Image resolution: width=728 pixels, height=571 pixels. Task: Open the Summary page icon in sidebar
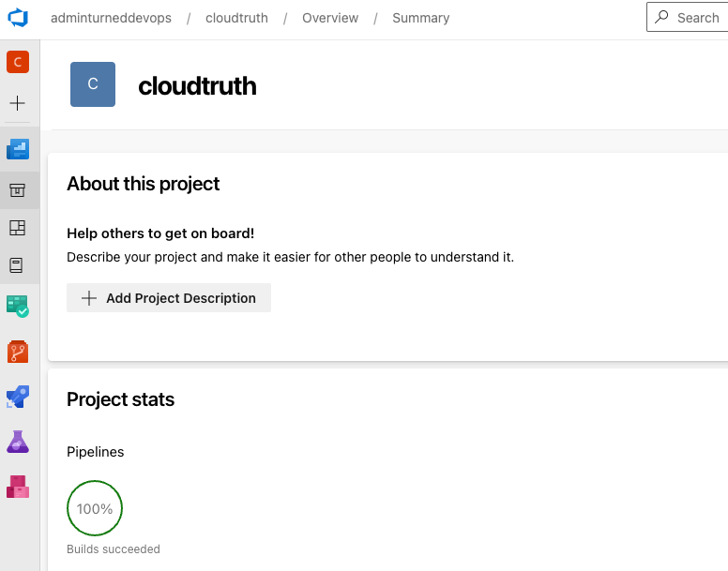click(18, 189)
